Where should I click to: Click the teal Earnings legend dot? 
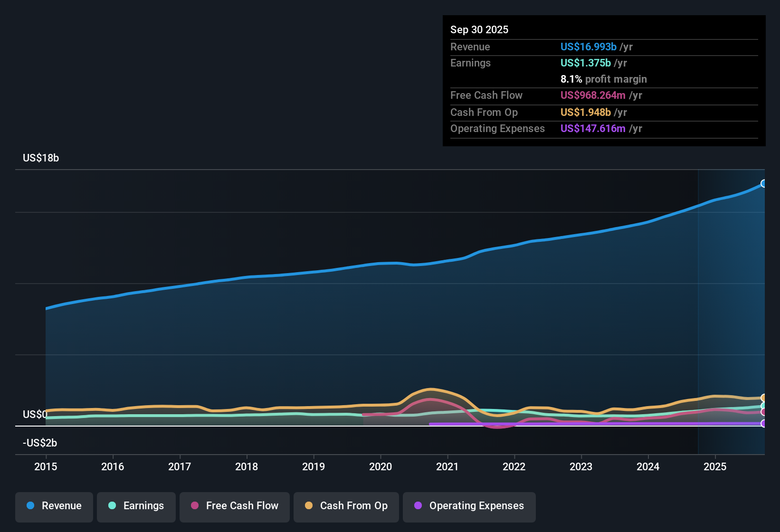tap(112, 506)
